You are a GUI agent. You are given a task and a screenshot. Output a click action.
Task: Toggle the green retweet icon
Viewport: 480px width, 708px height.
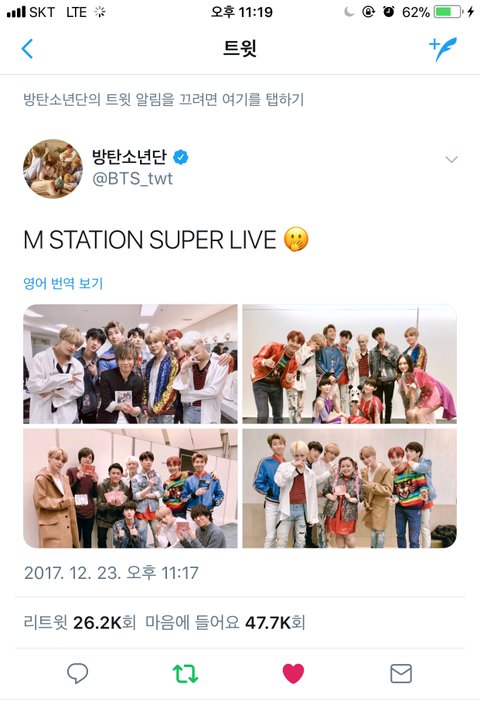tap(186, 673)
